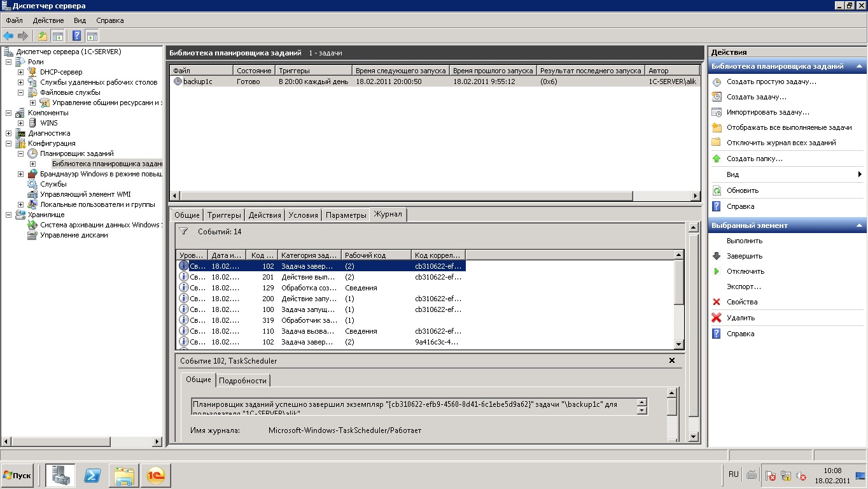Collapse the Конфигурация tree node

pyautogui.click(x=8, y=143)
